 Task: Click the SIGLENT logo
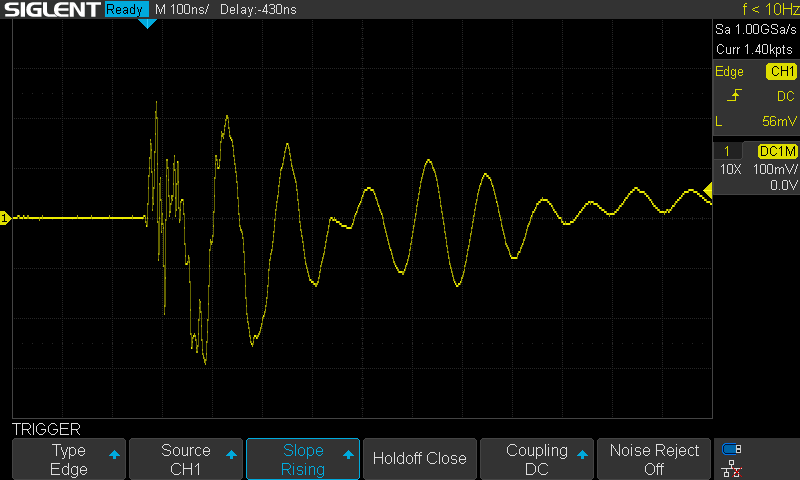(52, 9)
